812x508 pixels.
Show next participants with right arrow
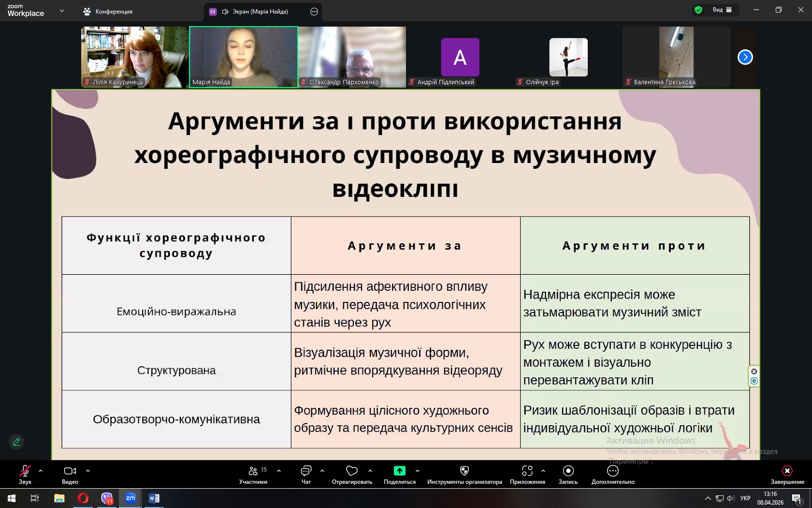[x=745, y=57]
